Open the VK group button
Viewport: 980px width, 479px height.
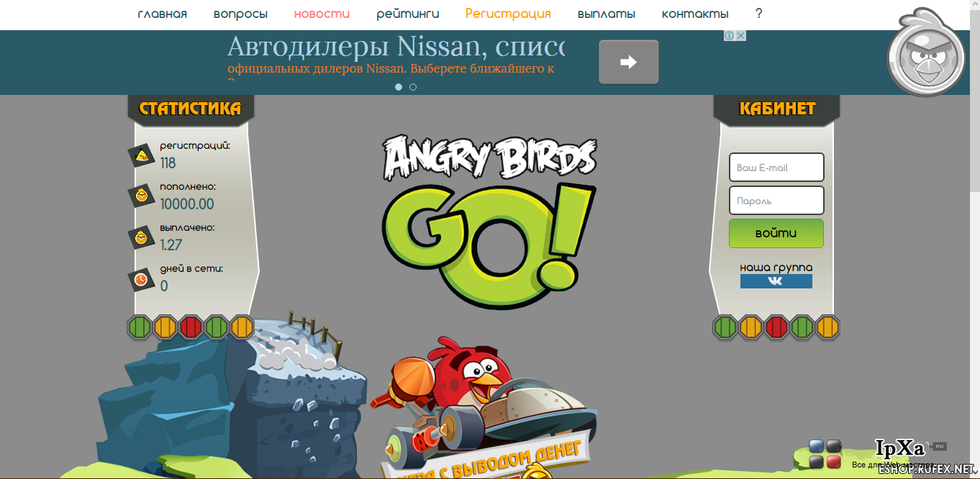pyautogui.click(x=776, y=281)
